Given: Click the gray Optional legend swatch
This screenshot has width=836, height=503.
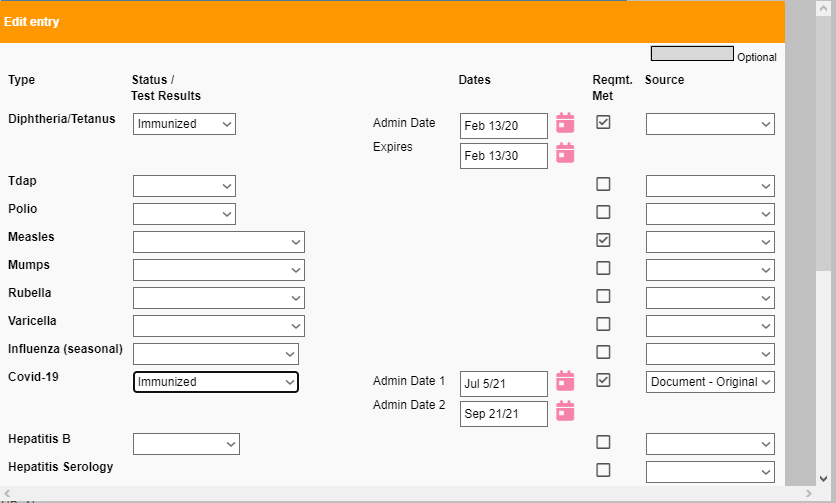Looking at the screenshot, I should click(692, 53).
